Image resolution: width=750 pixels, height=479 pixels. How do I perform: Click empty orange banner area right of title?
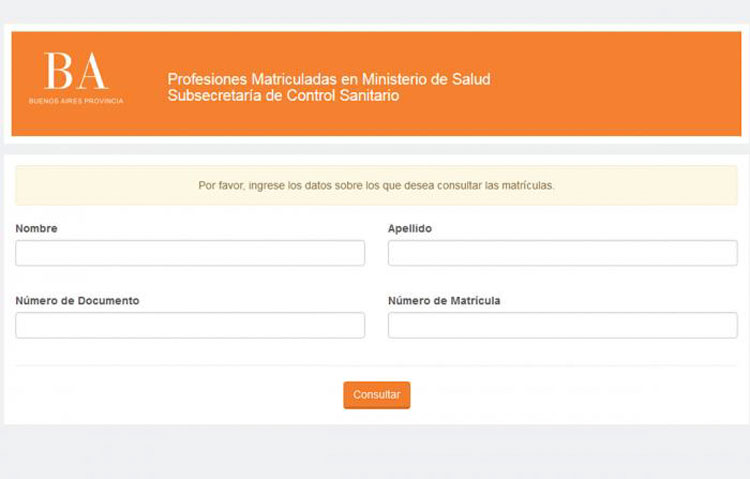pos(617,84)
